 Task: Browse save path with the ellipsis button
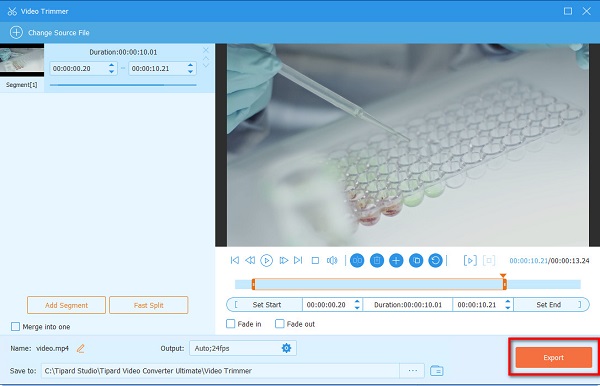pos(412,371)
